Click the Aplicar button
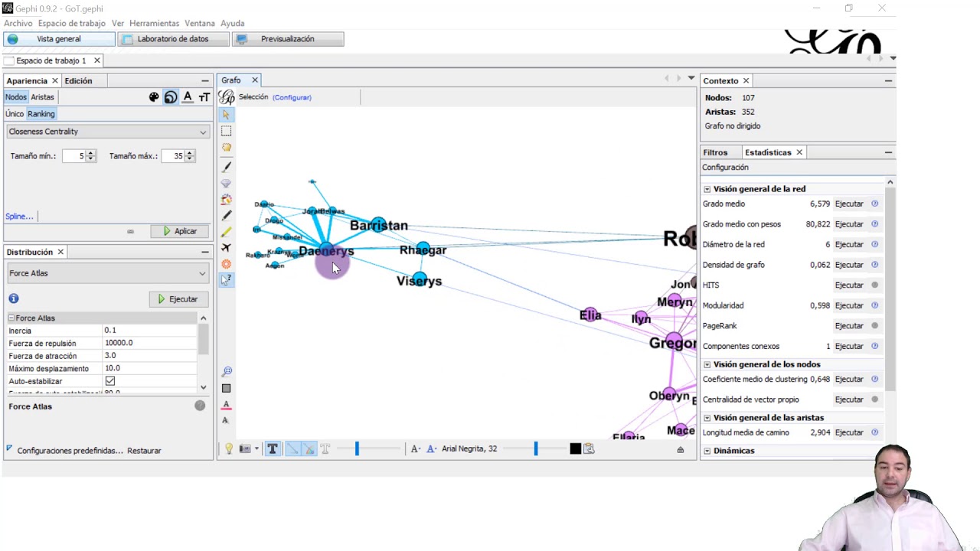 point(178,231)
